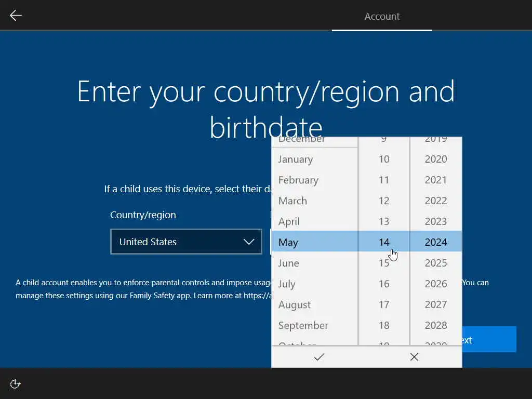This screenshot has height=399, width=532.
Task: Pick day 11 in the day column
Action: (x=384, y=180)
